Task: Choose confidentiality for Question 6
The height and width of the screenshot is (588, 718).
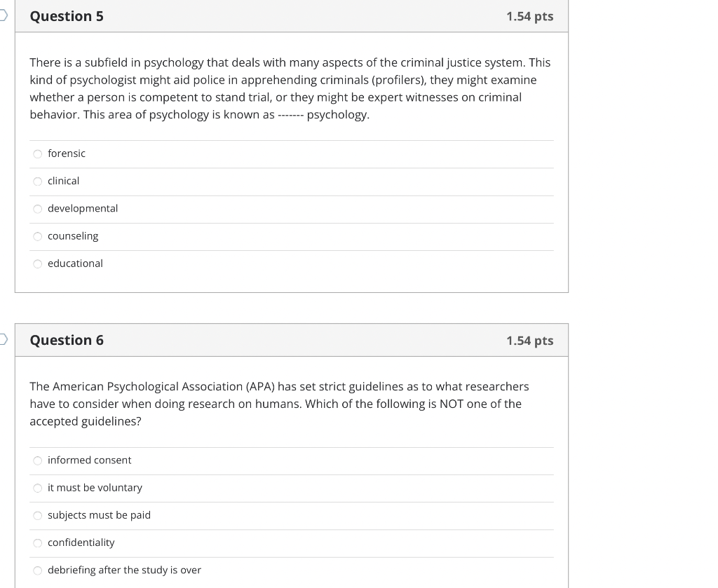Action: [37, 542]
